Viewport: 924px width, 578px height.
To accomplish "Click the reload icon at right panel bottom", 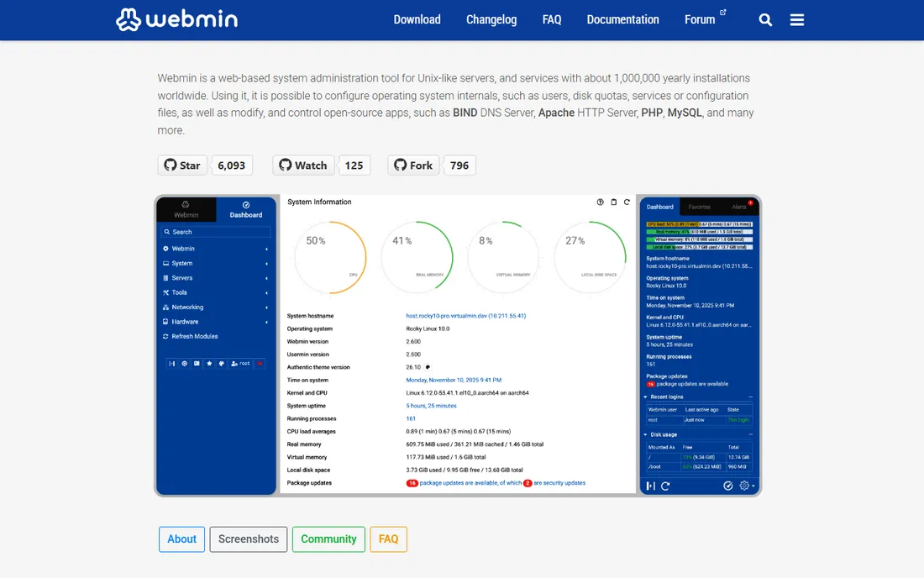I will pos(665,486).
